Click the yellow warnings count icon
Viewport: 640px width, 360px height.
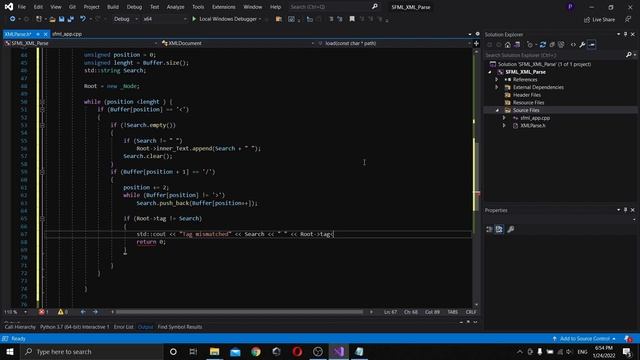pyautogui.click(x=60, y=312)
